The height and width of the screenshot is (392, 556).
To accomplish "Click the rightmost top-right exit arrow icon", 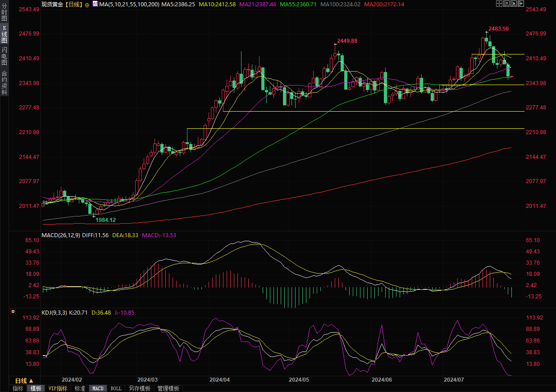I will pyautogui.click(x=521, y=4).
